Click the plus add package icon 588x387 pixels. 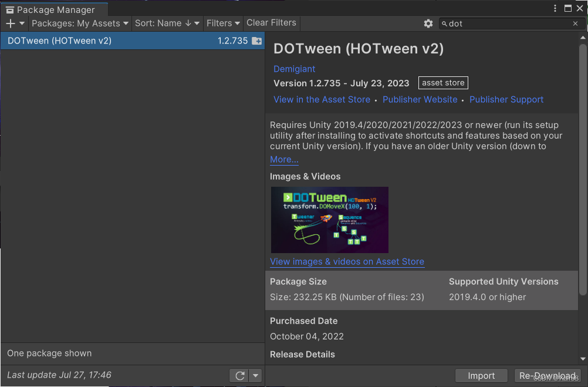coord(11,23)
